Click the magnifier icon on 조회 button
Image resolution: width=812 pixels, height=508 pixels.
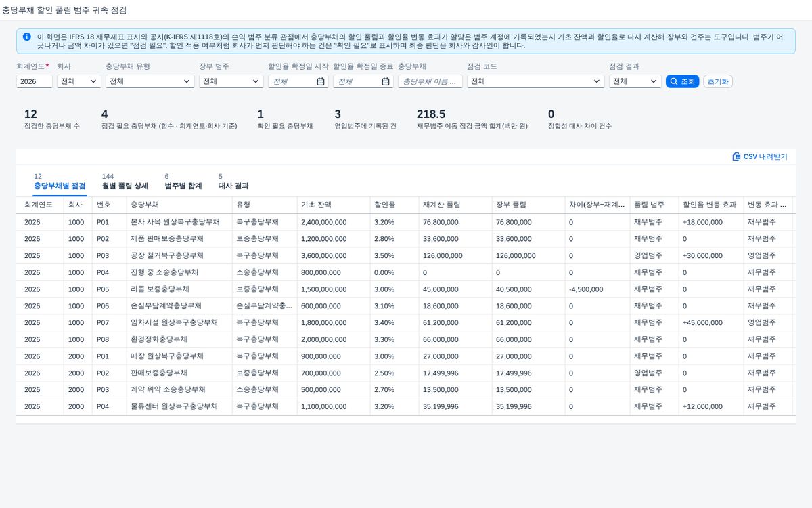coord(674,81)
